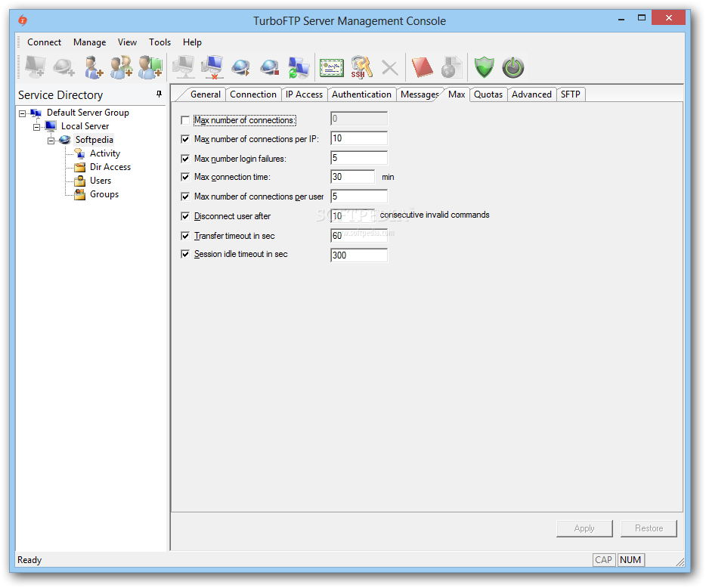Screen dimensions: 706x588
Task: Switch to the Quotas tab
Action: [x=488, y=94]
